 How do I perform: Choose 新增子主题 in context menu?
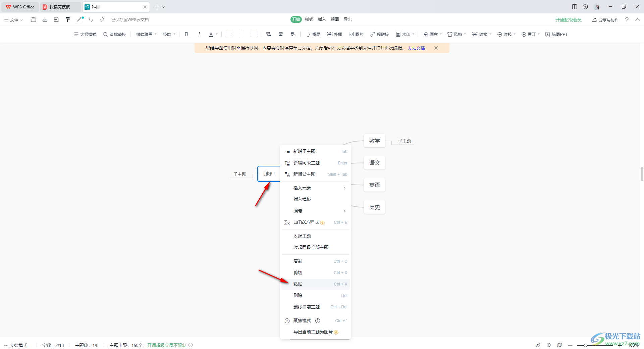point(316,152)
